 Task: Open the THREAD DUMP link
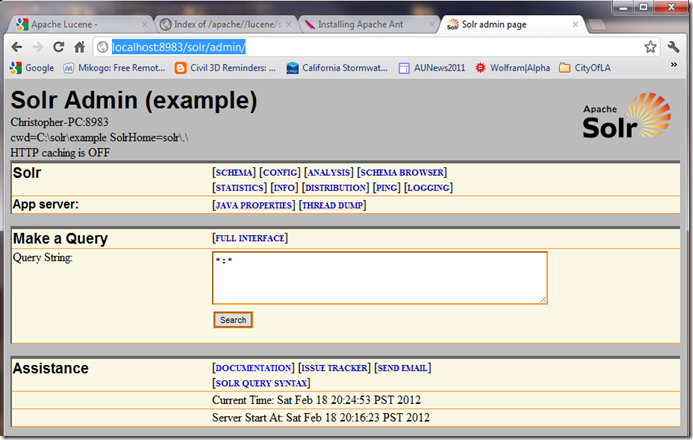tap(332, 205)
